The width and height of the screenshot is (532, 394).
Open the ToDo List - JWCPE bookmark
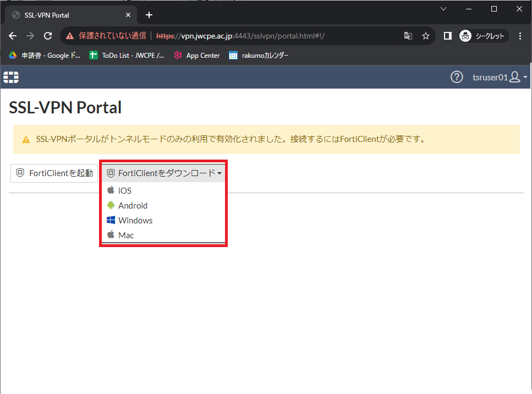click(x=127, y=56)
